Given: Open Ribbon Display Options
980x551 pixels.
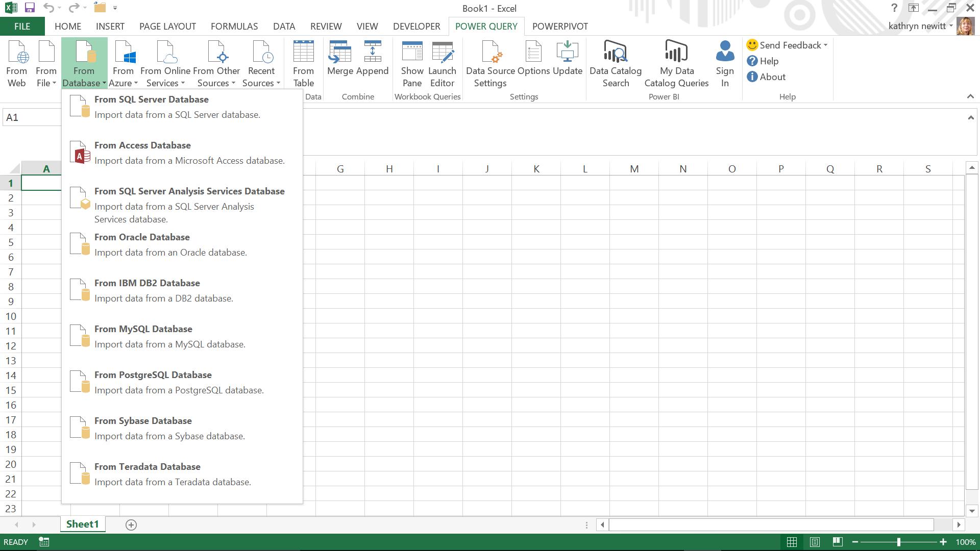Looking at the screenshot, I should coord(913,8).
